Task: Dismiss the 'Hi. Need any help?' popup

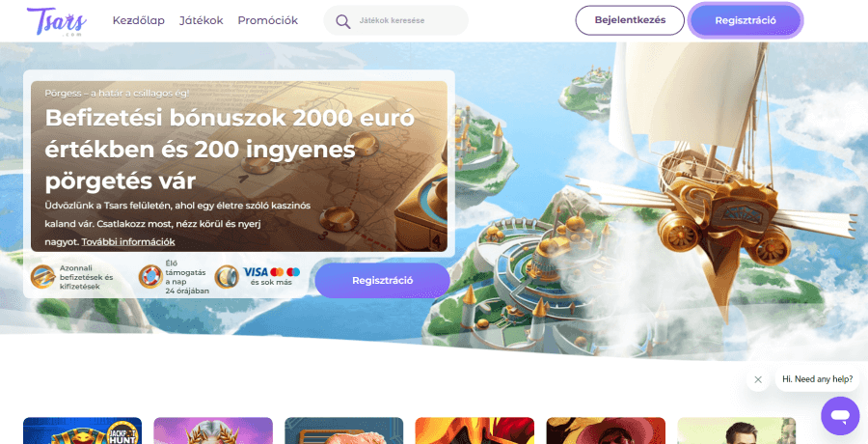Action: 758,379
